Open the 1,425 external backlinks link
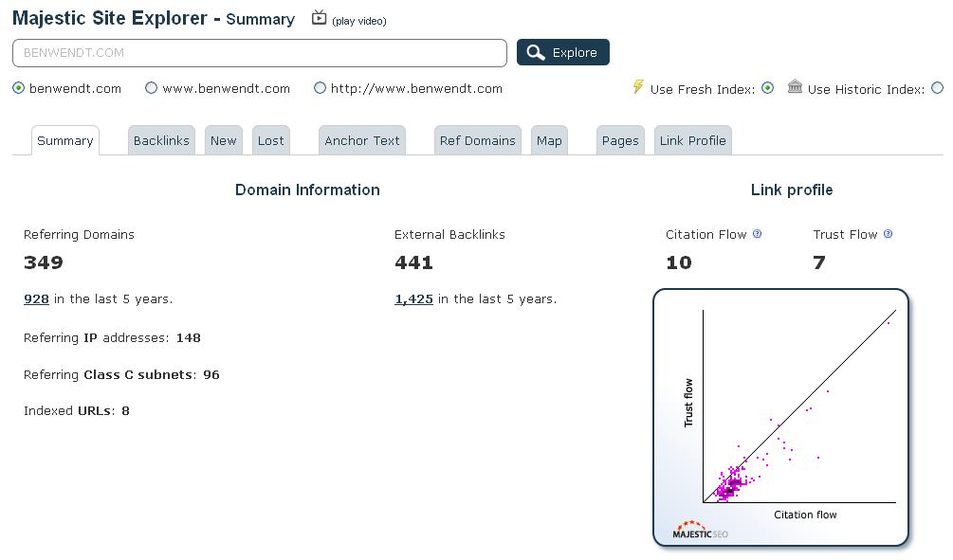 (413, 298)
